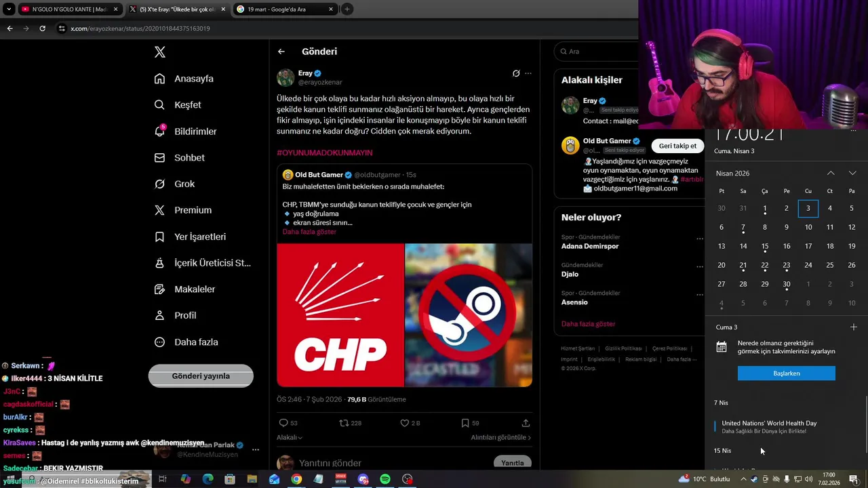Open Alıntıları görüntüle link

click(x=501, y=438)
